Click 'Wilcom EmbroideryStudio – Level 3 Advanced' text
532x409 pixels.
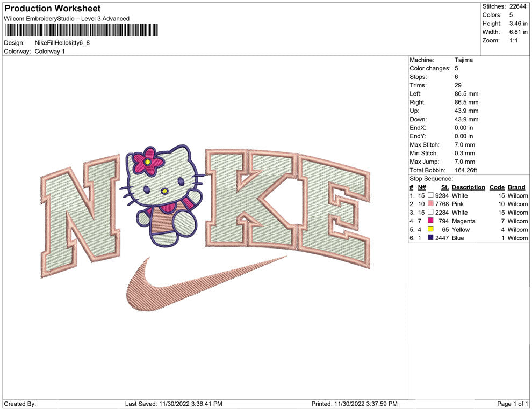(67, 19)
